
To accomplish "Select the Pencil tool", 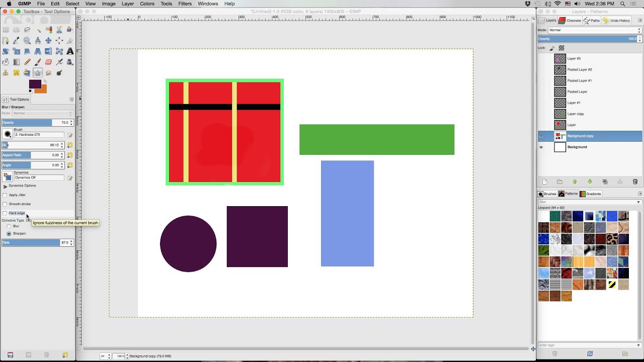I will [x=27, y=62].
